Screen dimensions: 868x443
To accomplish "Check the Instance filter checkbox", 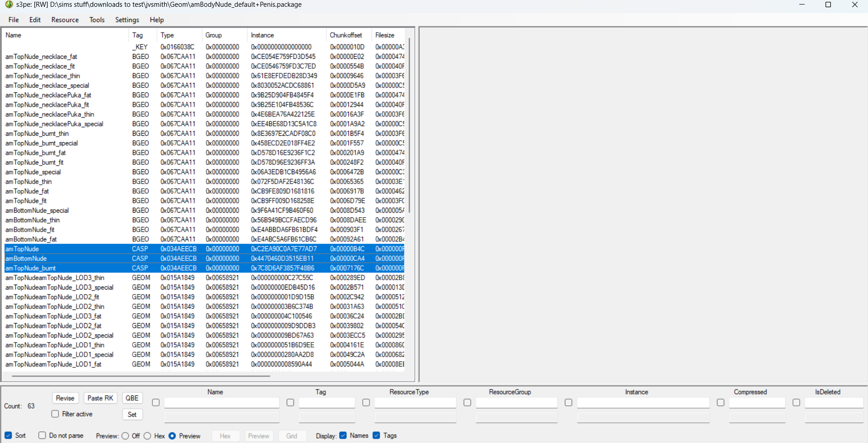I will click(569, 402).
